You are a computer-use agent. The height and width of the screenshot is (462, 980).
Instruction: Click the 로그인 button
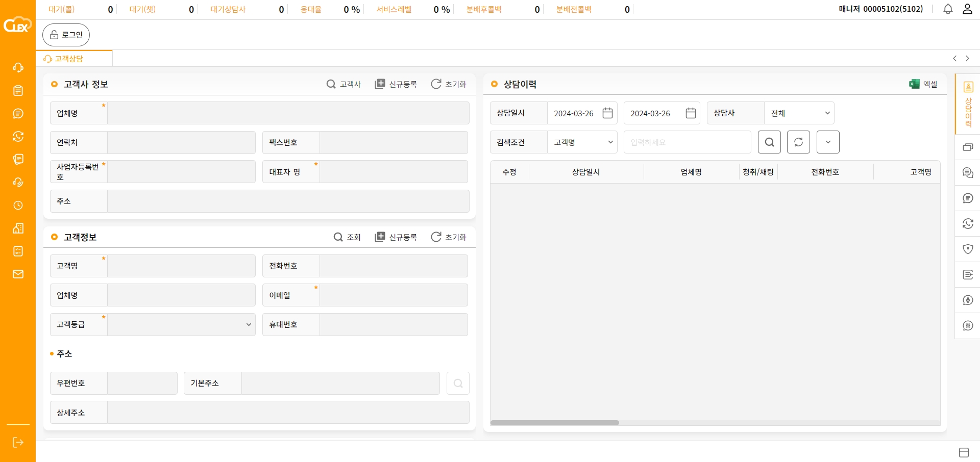tap(66, 35)
